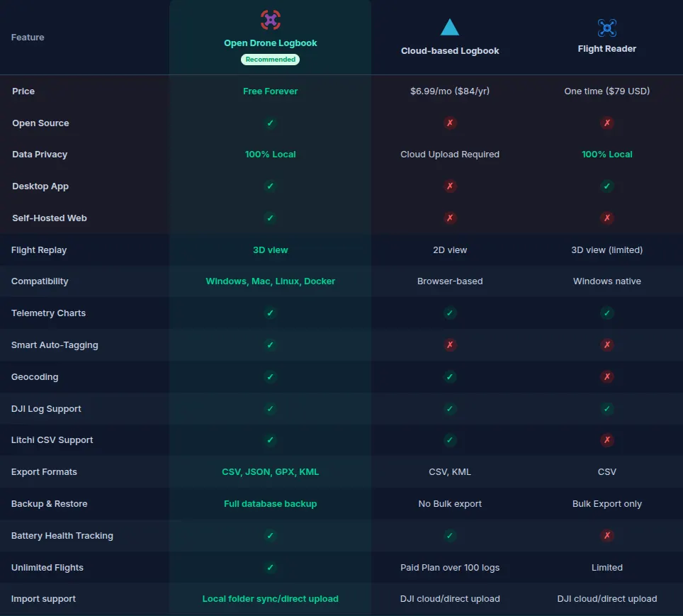This screenshot has width=683, height=616.
Task: Click the 3D view (limited) cell
Action: (606, 250)
